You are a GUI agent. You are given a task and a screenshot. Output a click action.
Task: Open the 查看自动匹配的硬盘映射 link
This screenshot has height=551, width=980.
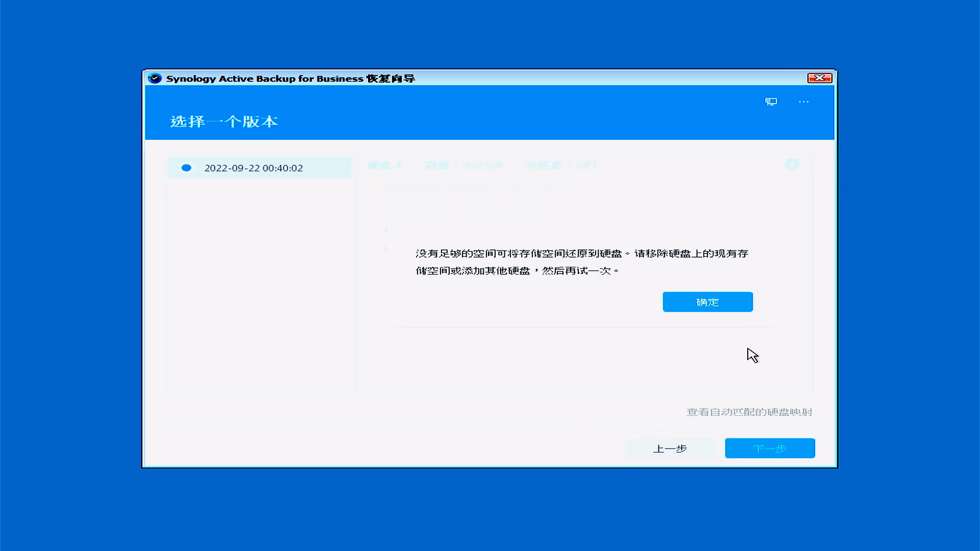tap(749, 412)
